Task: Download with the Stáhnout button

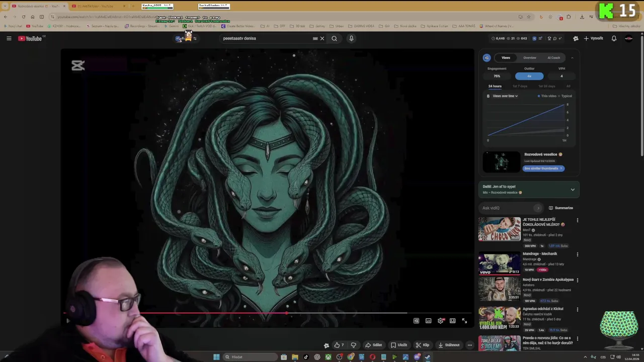Action: [x=449, y=345]
